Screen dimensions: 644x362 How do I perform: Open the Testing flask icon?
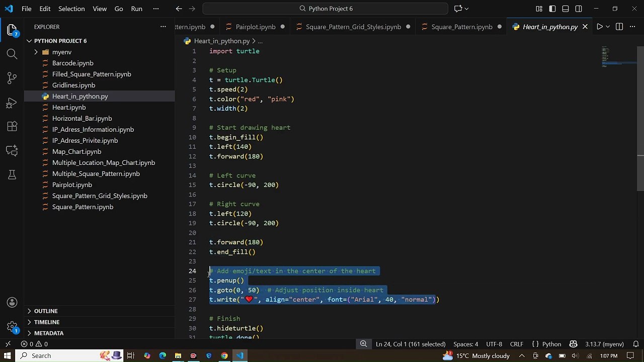pyautogui.click(x=12, y=174)
